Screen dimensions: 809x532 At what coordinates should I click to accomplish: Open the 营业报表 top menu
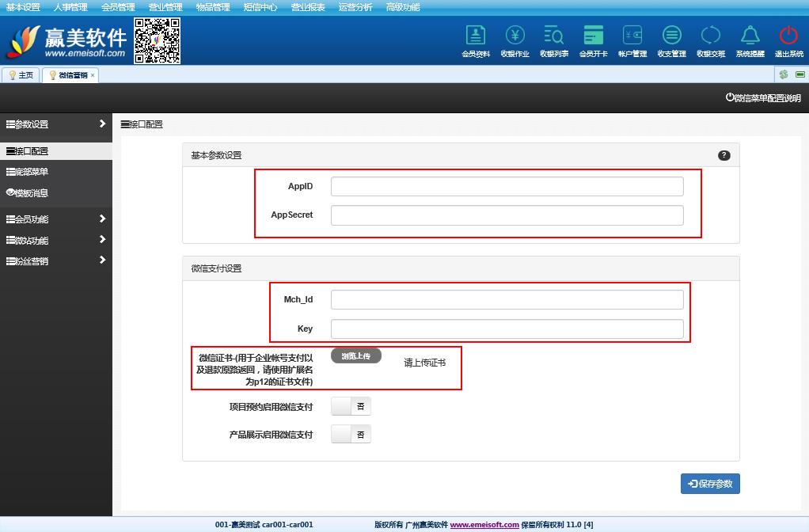308,7
